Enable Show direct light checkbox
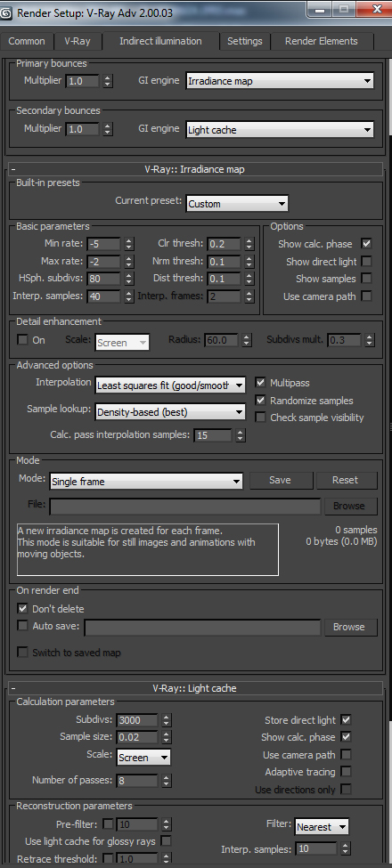This screenshot has width=392, height=868. click(x=366, y=261)
